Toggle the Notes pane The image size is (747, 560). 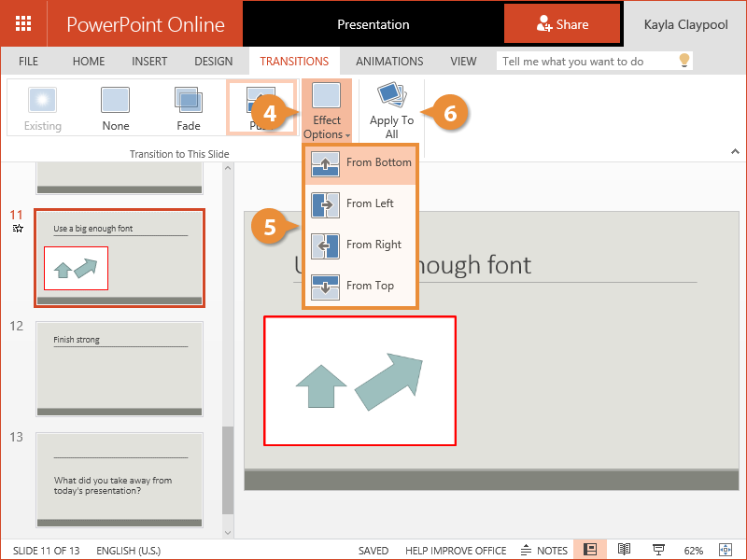point(544,551)
